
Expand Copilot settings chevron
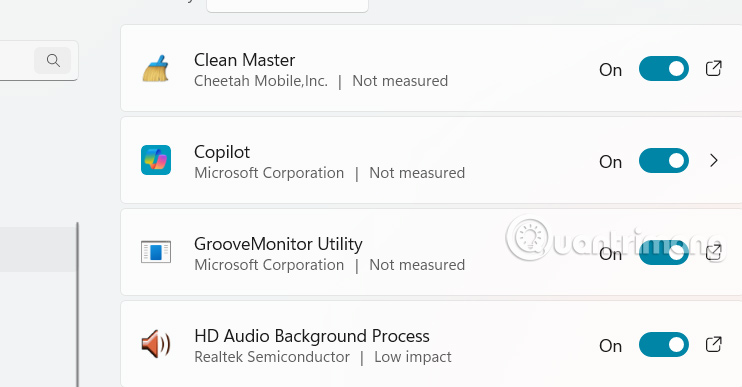(714, 161)
